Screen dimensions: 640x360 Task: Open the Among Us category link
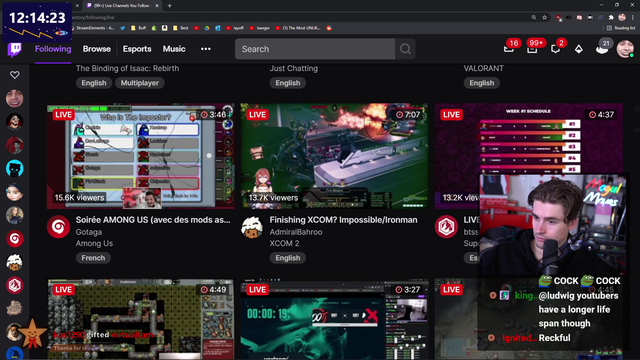point(94,243)
